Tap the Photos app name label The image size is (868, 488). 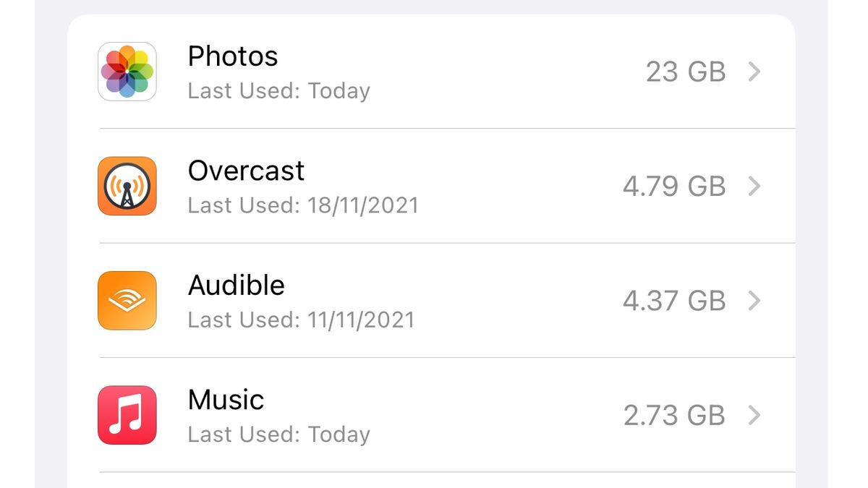(x=233, y=56)
